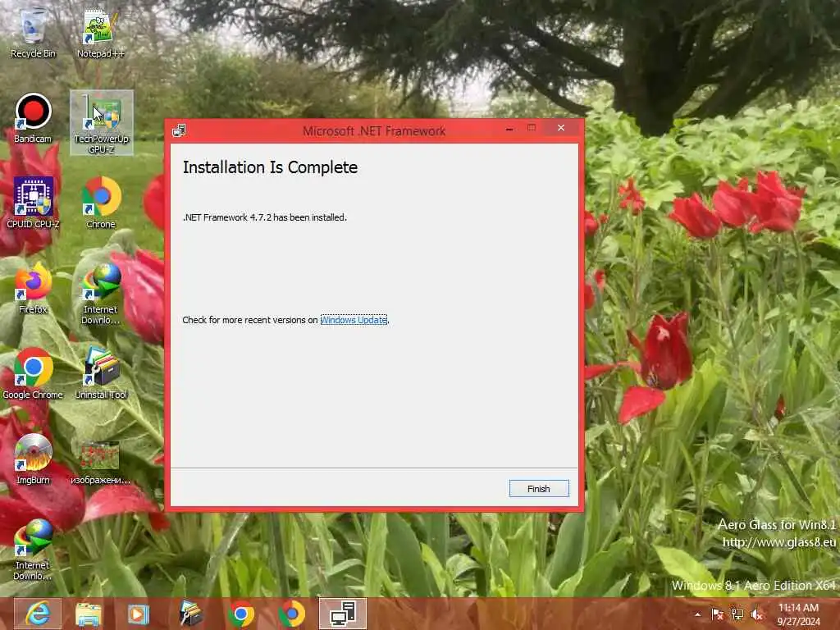Image resolution: width=840 pixels, height=630 pixels.
Task: Close the Microsoft .NET Framework window
Action: click(x=560, y=128)
